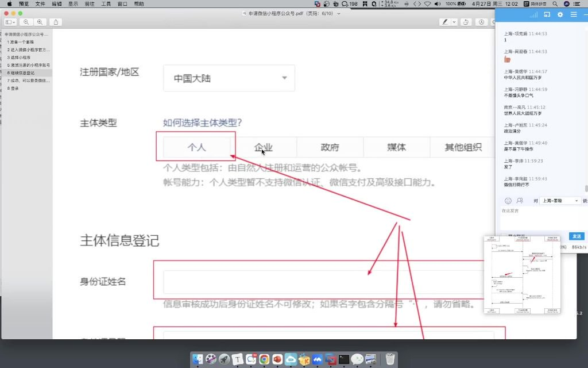Open the 帮助 menu

click(x=139, y=4)
